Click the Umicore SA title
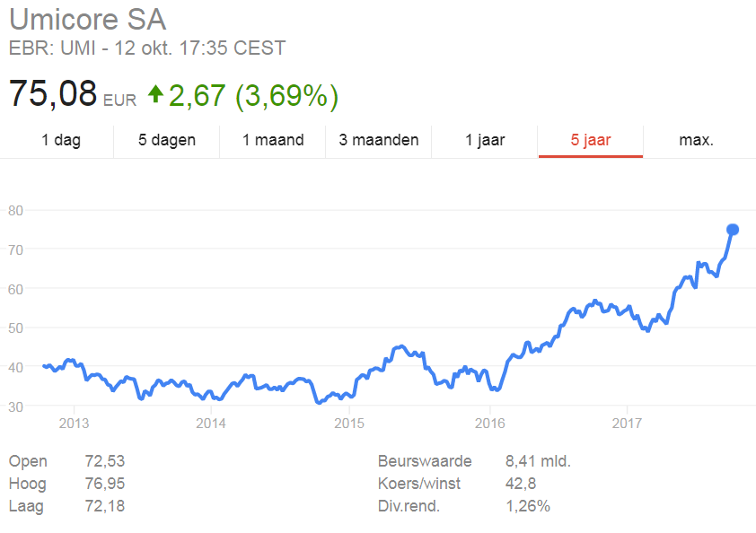This screenshot has height=533, width=756. point(88,19)
